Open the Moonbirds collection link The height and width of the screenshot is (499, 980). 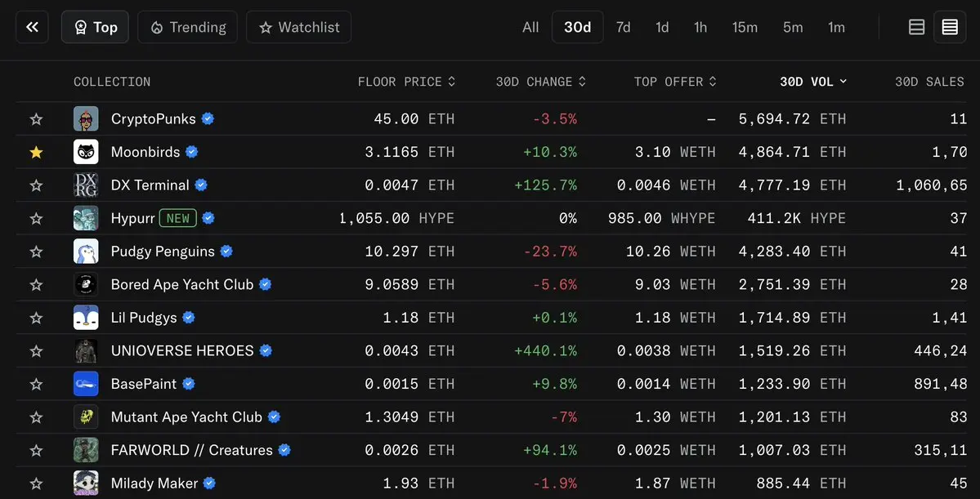(145, 152)
